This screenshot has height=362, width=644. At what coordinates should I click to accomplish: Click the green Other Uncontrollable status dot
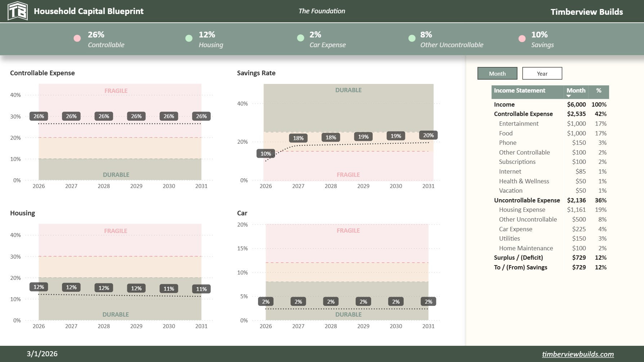412,38
